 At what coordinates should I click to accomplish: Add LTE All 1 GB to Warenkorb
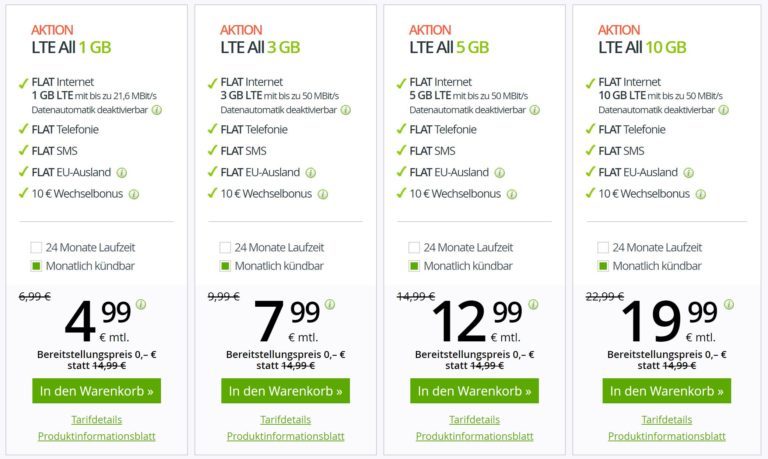[96, 390]
